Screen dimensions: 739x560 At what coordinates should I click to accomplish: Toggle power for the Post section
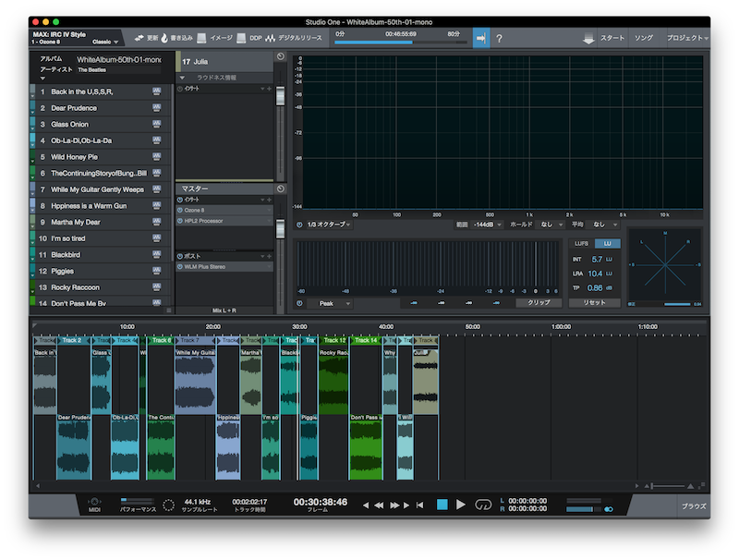click(x=179, y=256)
